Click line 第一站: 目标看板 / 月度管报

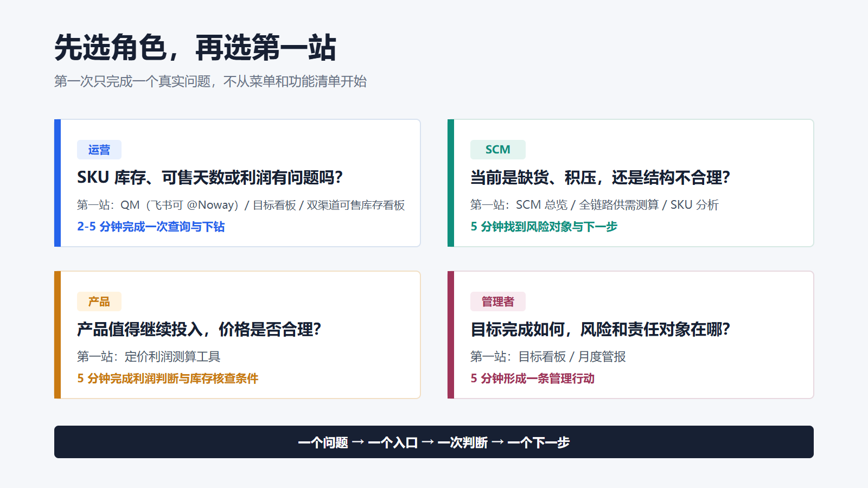pyautogui.click(x=548, y=357)
